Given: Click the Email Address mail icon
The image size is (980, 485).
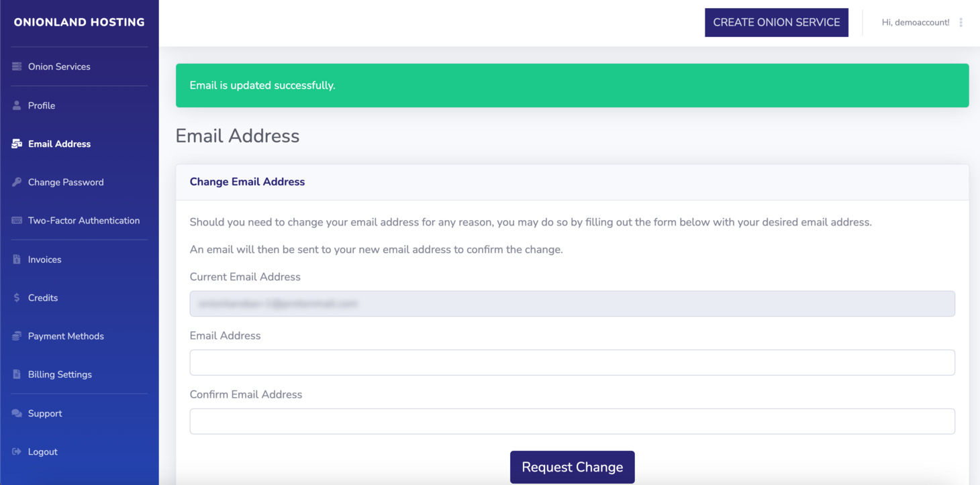Looking at the screenshot, I should tap(15, 143).
